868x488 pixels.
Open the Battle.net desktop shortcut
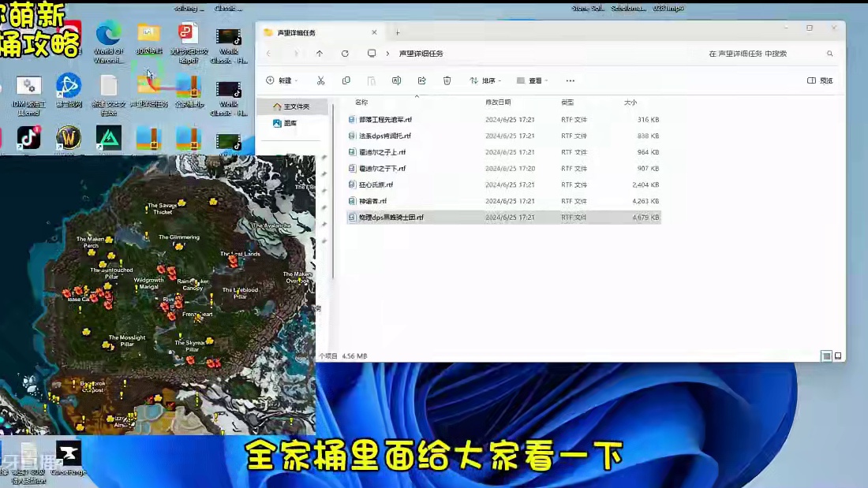[69, 87]
